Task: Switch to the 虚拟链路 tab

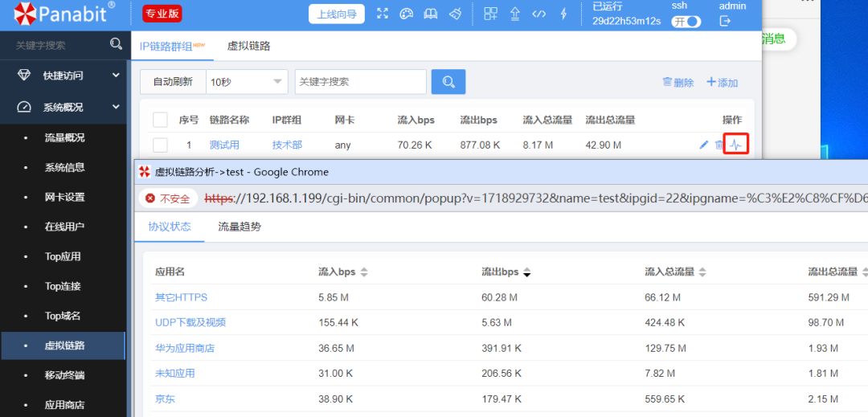Action: pyautogui.click(x=248, y=46)
